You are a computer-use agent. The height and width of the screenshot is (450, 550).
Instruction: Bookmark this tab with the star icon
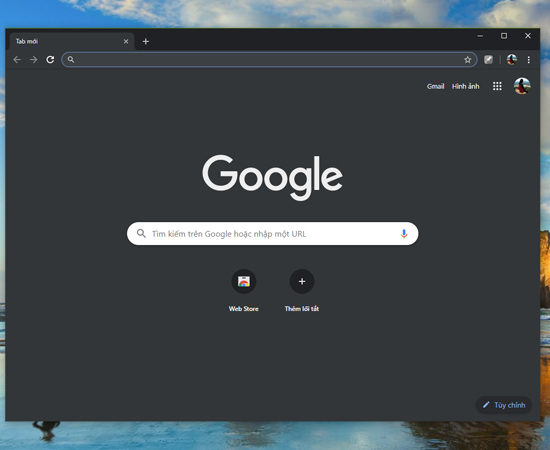[x=467, y=60]
